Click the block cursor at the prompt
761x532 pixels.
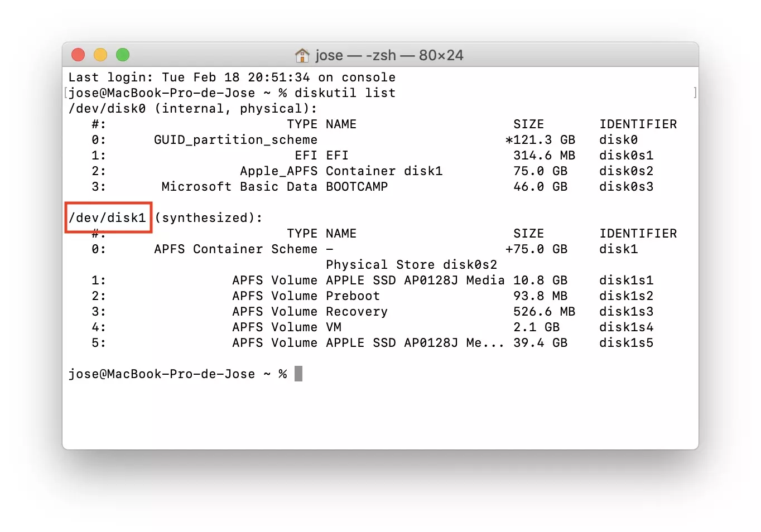coord(298,374)
